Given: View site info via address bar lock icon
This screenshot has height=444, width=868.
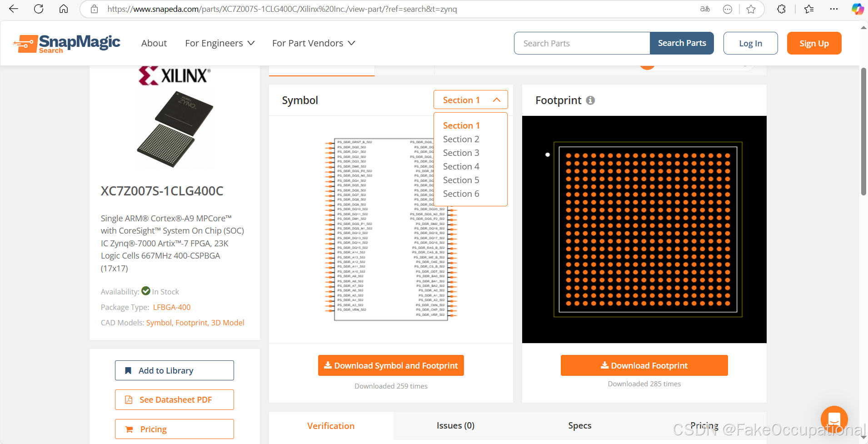Looking at the screenshot, I should point(94,9).
